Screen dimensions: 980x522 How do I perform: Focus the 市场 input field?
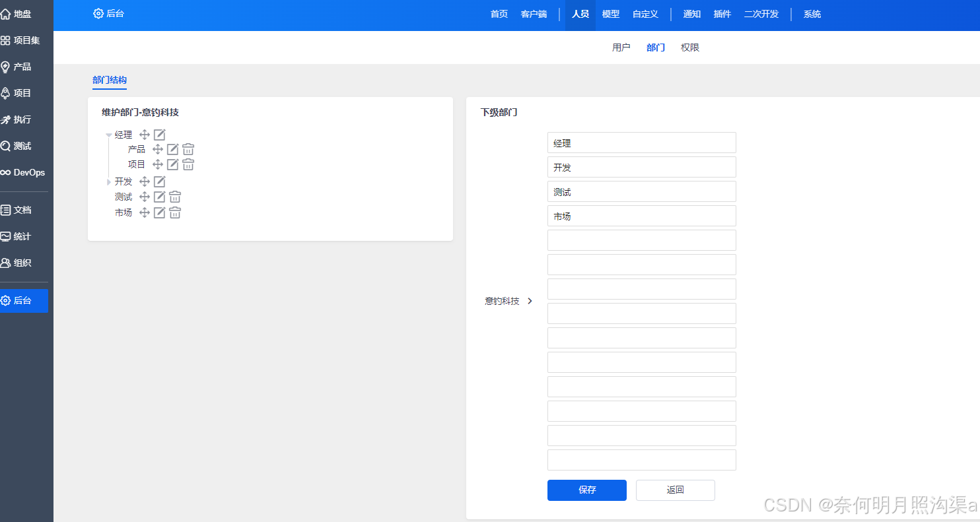tap(642, 216)
